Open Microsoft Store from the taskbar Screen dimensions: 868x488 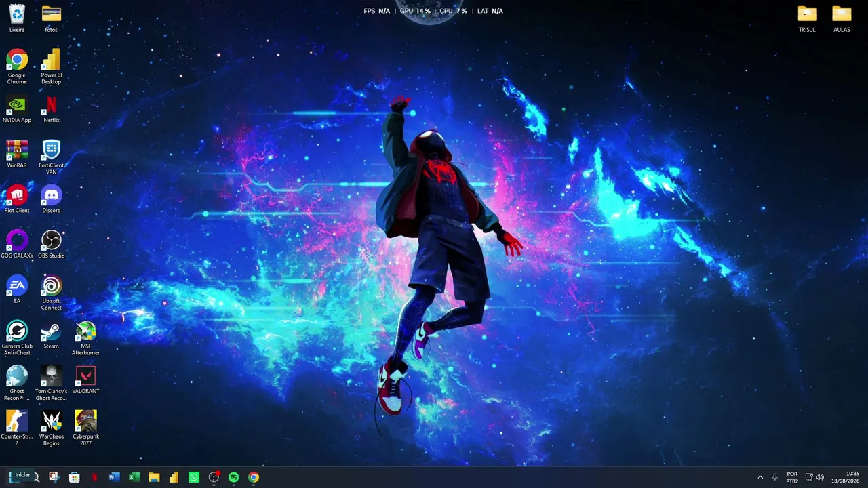pos(74,477)
